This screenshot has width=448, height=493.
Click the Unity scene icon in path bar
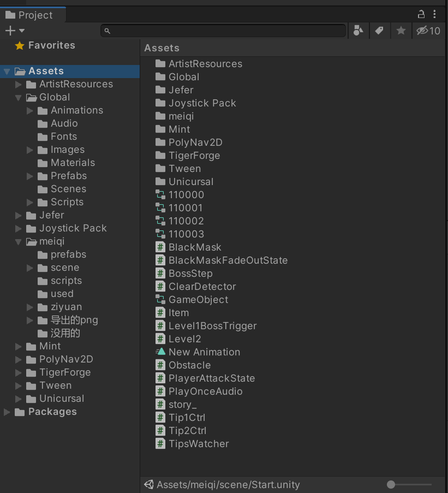point(149,484)
